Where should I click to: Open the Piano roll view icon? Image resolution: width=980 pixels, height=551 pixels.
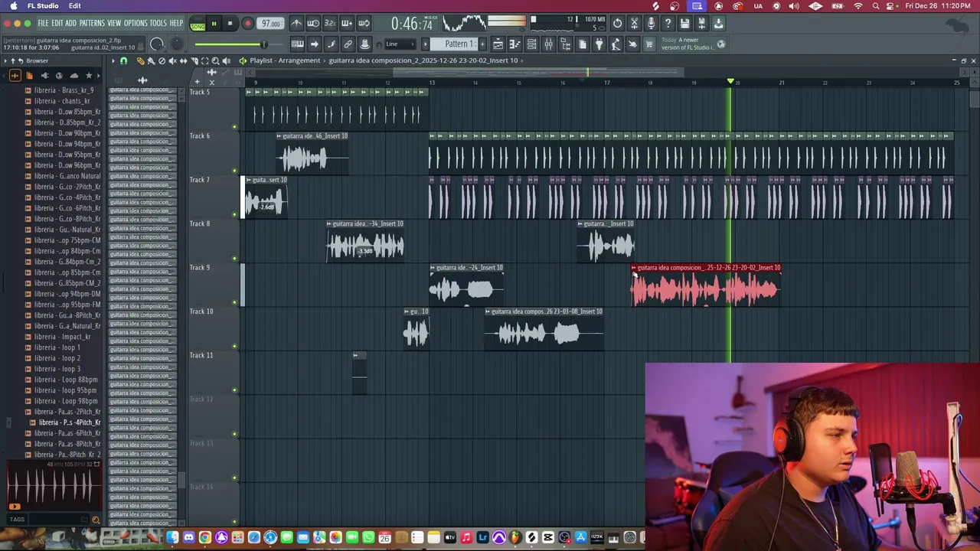514,44
